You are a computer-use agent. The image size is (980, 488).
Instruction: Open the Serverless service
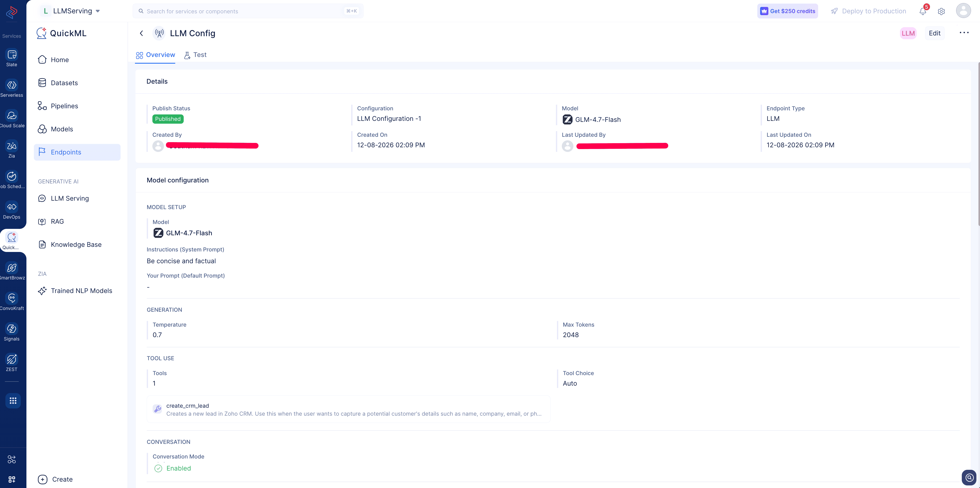point(12,89)
